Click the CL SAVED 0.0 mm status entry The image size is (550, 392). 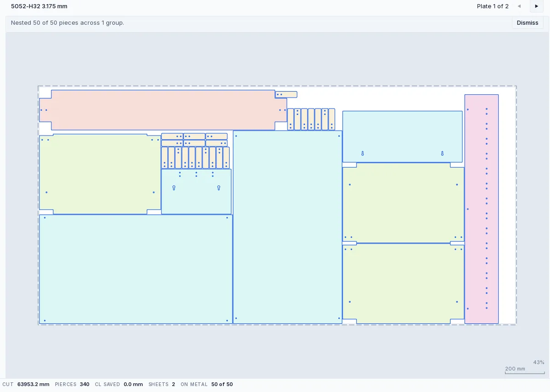click(x=119, y=385)
